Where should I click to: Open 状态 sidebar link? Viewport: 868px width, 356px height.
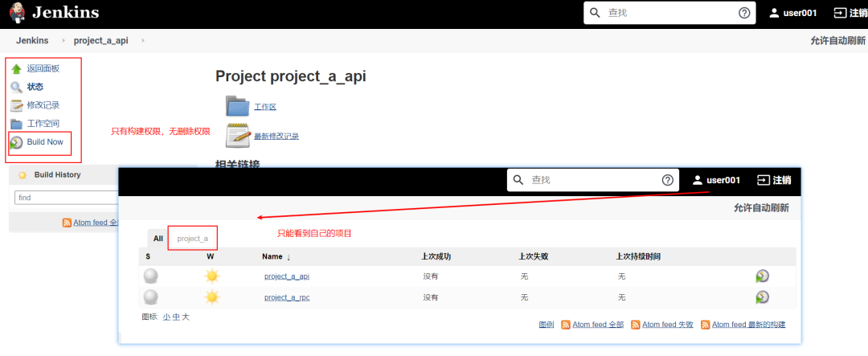(x=35, y=87)
